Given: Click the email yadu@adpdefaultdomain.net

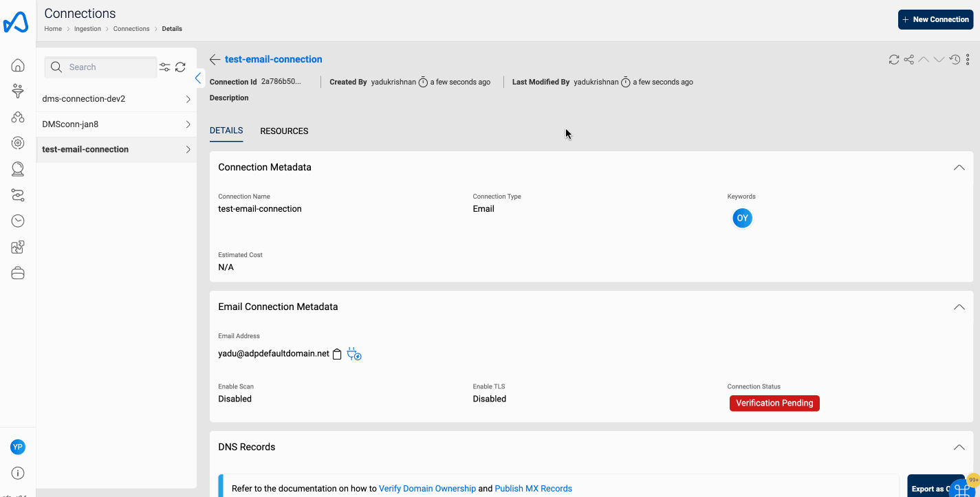Looking at the screenshot, I should (274, 353).
